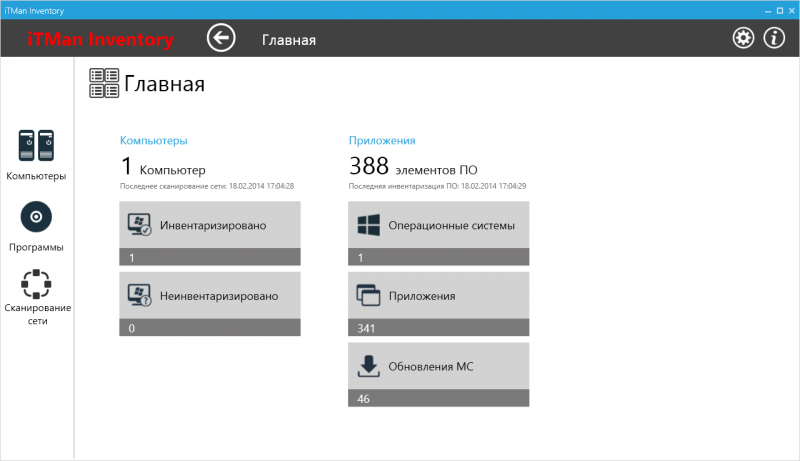Click 'Последняя инвентаризация ПО' timestamp text
This screenshot has height=461, width=800.
437,186
